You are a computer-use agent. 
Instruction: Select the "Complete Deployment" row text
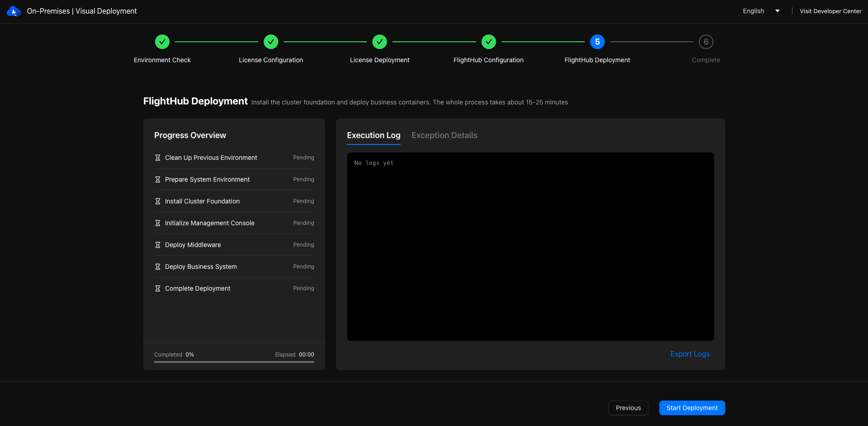tap(198, 288)
